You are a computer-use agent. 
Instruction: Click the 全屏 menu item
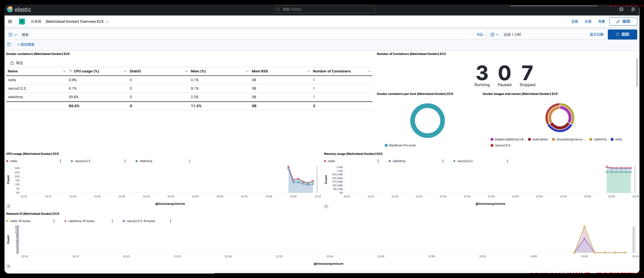tap(574, 21)
